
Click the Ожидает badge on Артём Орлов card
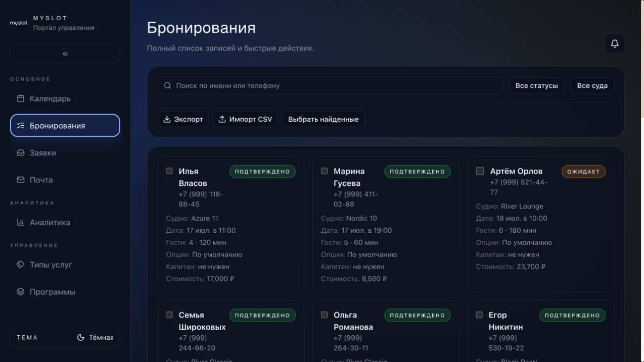click(583, 172)
